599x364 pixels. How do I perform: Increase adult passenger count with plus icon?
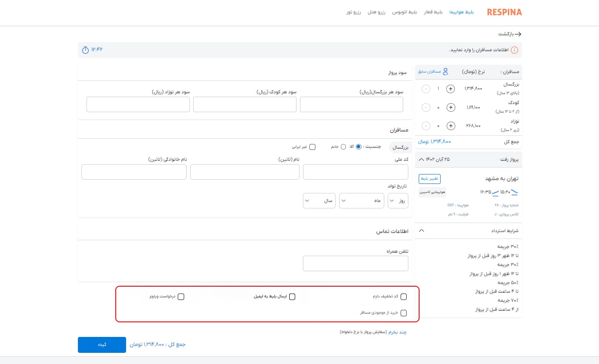[x=451, y=89]
